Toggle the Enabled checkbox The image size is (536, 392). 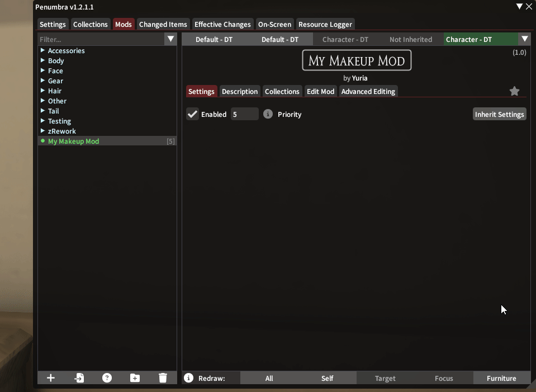[x=193, y=114]
